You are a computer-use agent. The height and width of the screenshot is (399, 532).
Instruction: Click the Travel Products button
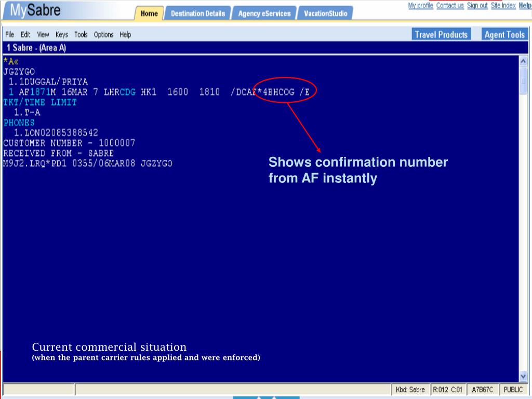(441, 35)
